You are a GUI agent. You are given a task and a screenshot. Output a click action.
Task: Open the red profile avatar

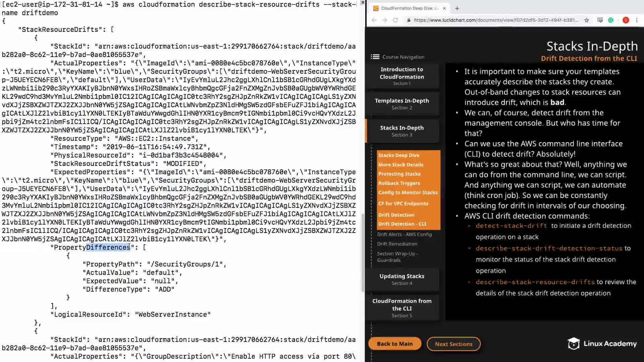[626, 20]
